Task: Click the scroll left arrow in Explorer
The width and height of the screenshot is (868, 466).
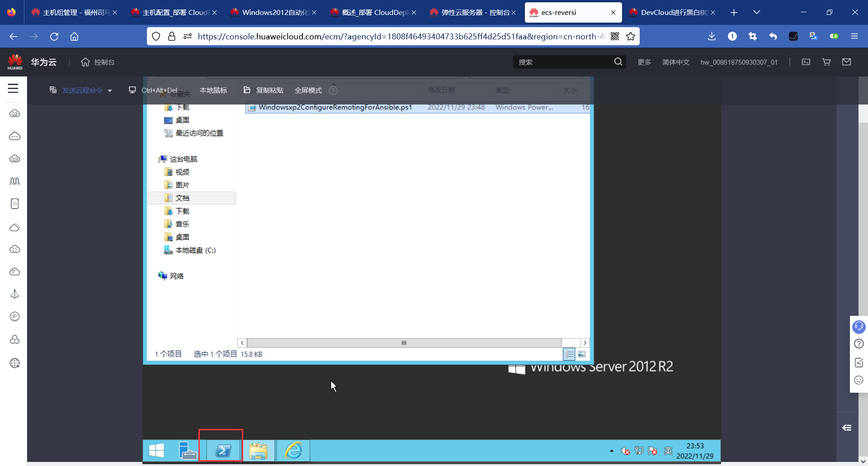Action: point(242,343)
